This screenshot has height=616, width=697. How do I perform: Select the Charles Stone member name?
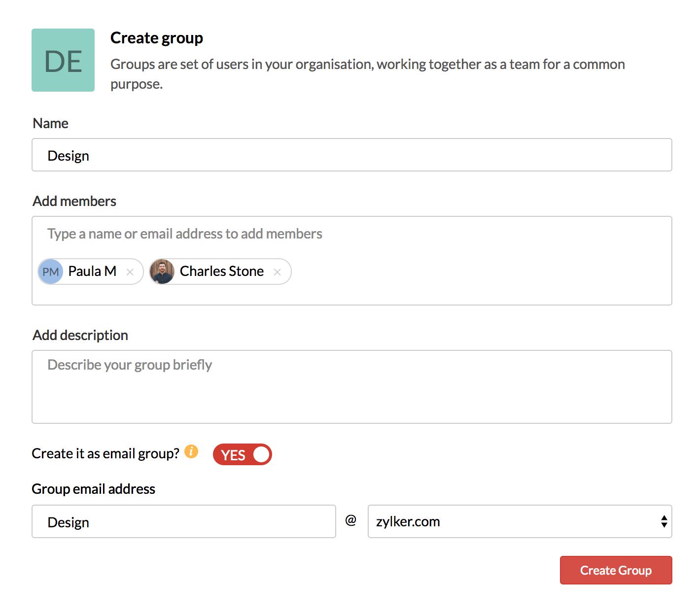click(x=222, y=272)
